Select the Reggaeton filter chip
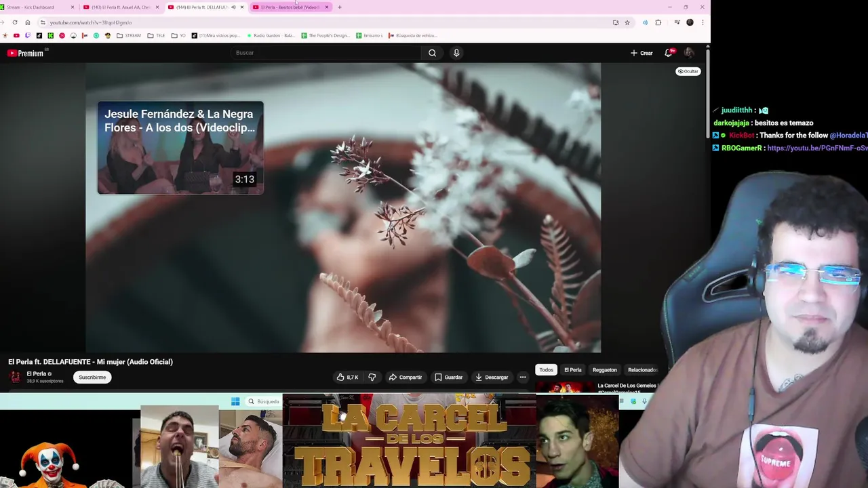 605,369
